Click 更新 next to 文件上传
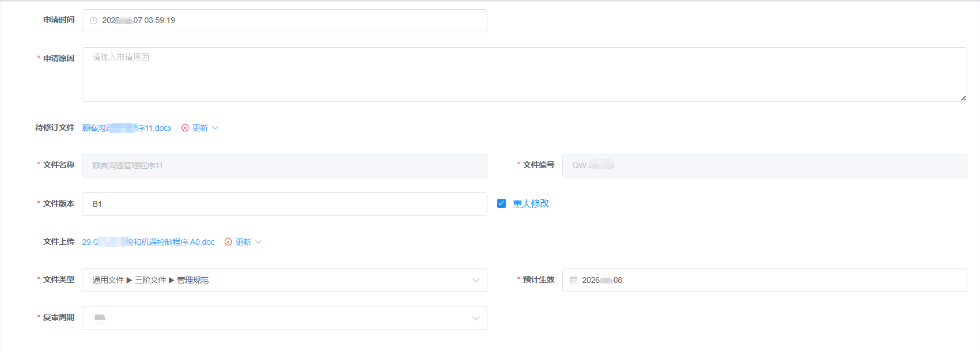The width and height of the screenshot is (980, 352). pos(243,242)
